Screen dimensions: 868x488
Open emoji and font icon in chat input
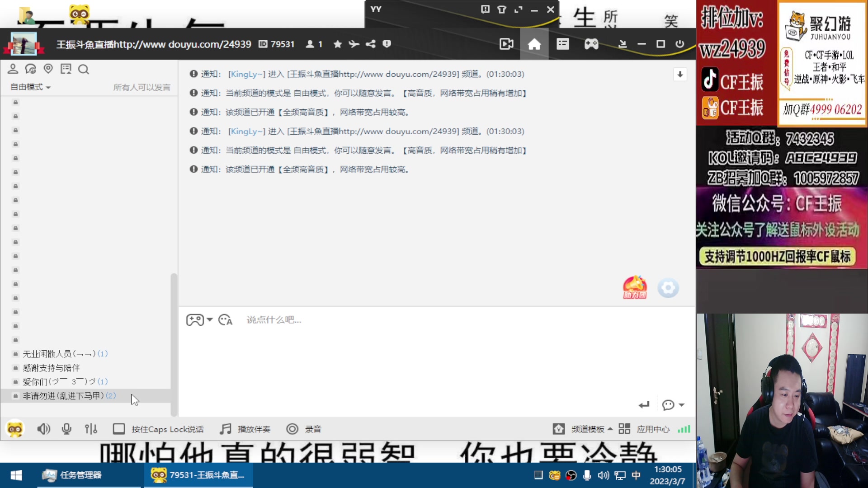[225, 320]
